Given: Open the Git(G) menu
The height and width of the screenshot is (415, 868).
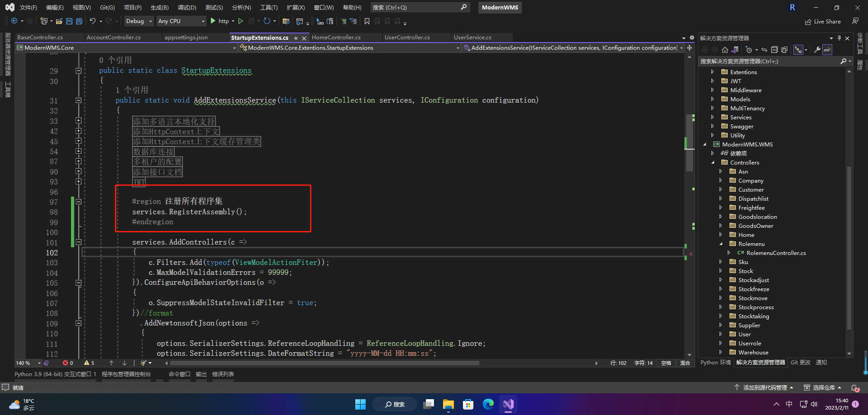Looking at the screenshot, I should (x=107, y=8).
